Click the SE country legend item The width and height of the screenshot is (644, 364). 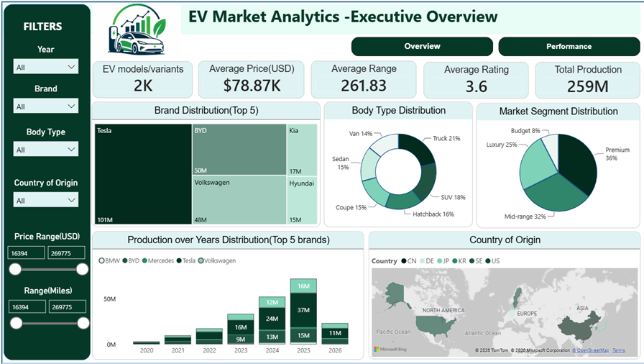click(476, 261)
